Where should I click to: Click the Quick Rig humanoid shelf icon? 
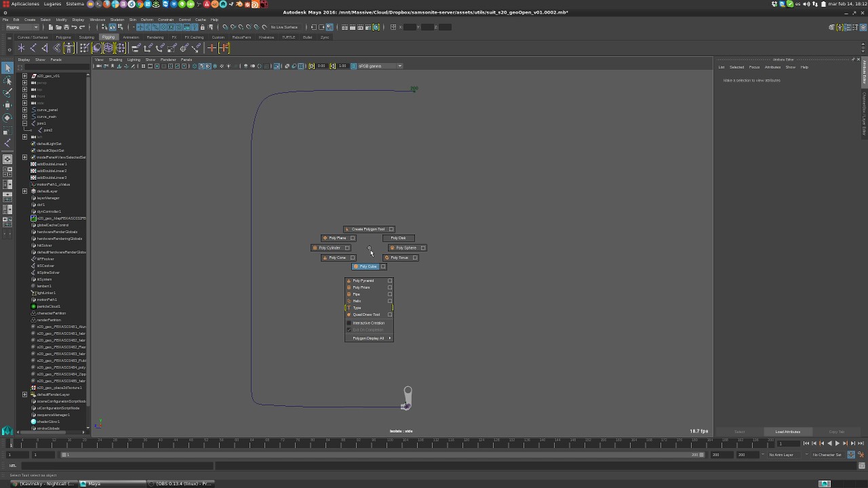pyautogui.click(x=68, y=48)
